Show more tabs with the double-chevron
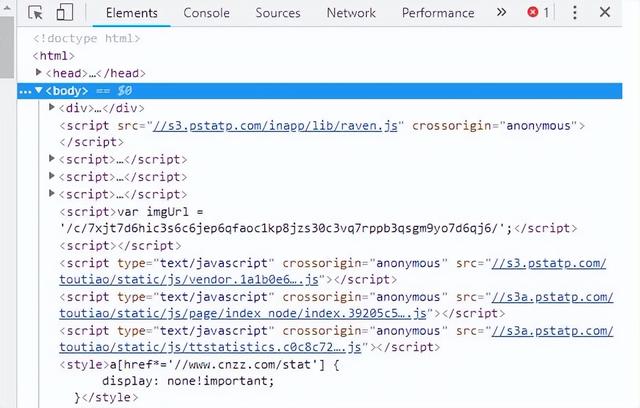 point(501,13)
